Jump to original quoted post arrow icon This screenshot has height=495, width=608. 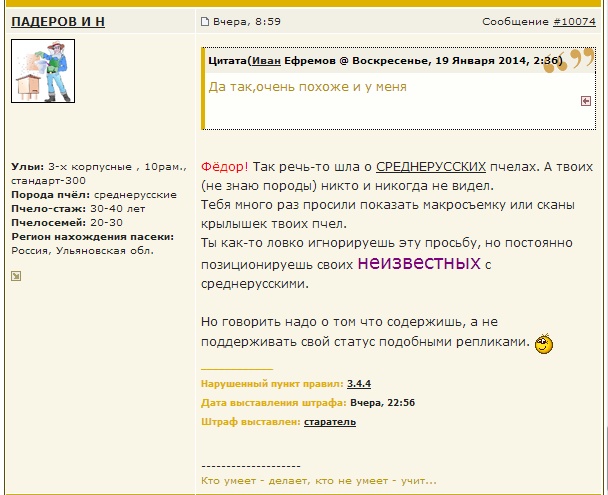click(x=586, y=101)
